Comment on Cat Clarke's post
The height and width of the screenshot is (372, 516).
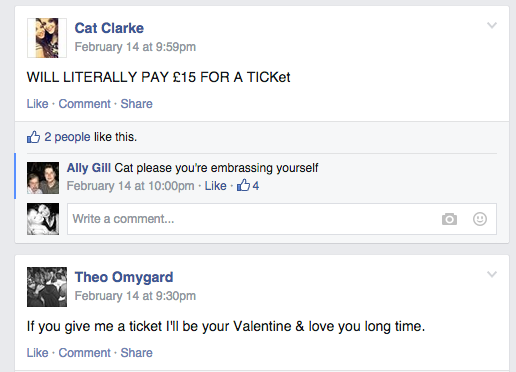(84, 104)
